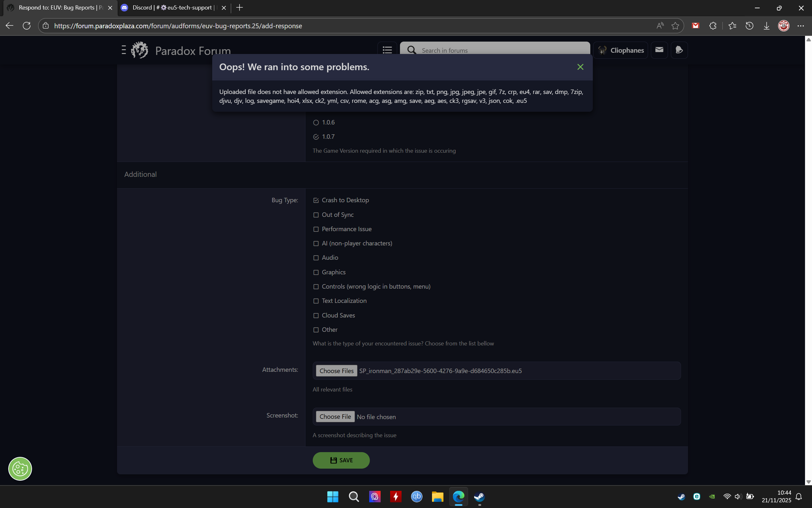Add page to favorites with star icon

pos(675,25)
